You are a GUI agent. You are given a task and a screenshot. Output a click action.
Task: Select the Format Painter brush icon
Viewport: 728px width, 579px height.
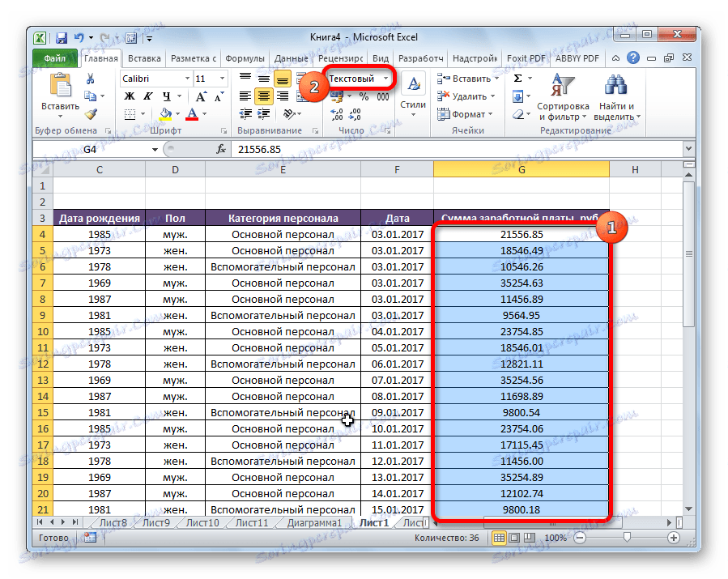coord(91,114)
